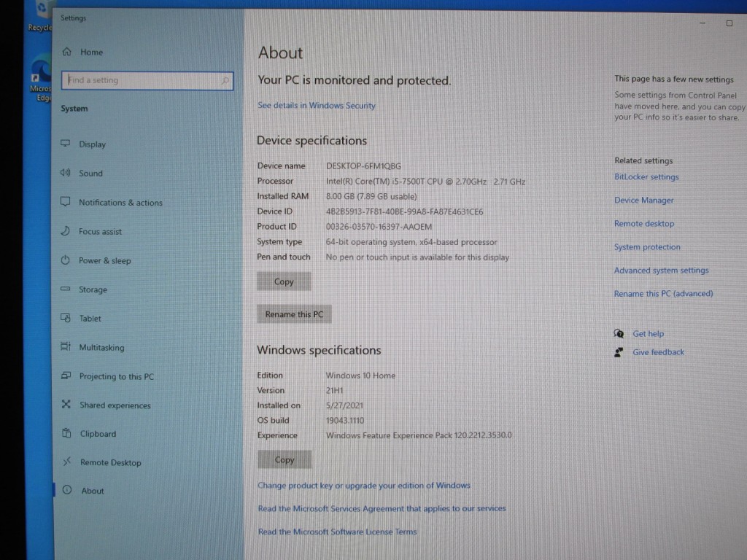Open System protection link
The height and width of the screenshot is (560, 747).
[x=647, y=246]
